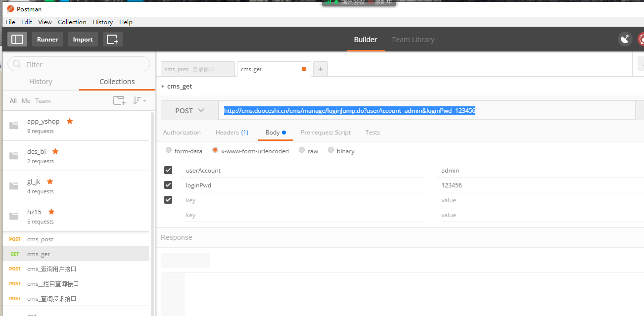Open the cms__栏目查询接口 request

(x=76, y=283)
